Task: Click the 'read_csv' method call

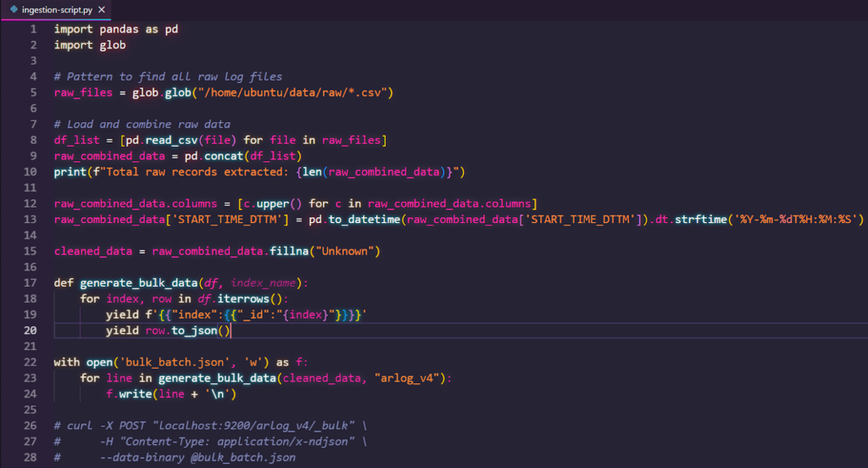Action: [x=174, y=140]
